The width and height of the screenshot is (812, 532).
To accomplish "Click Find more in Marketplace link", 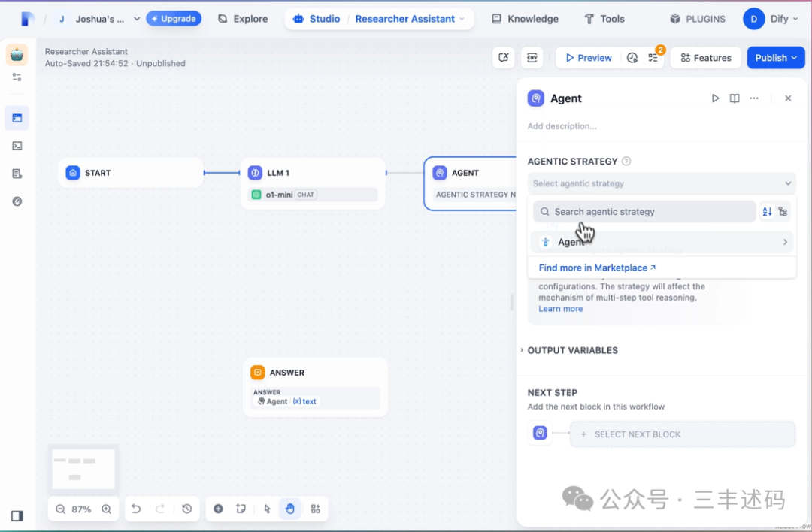I will click(x=597, y=268).
